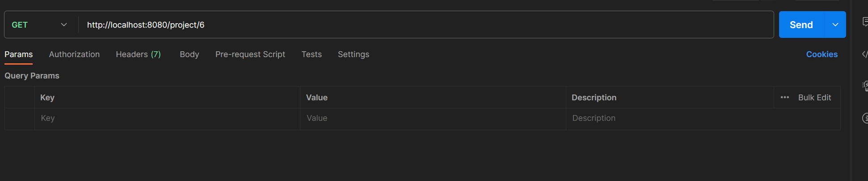Viewport: 868px width, 181px height.
Task: Click the query param Key field
Action: [165, 118]
